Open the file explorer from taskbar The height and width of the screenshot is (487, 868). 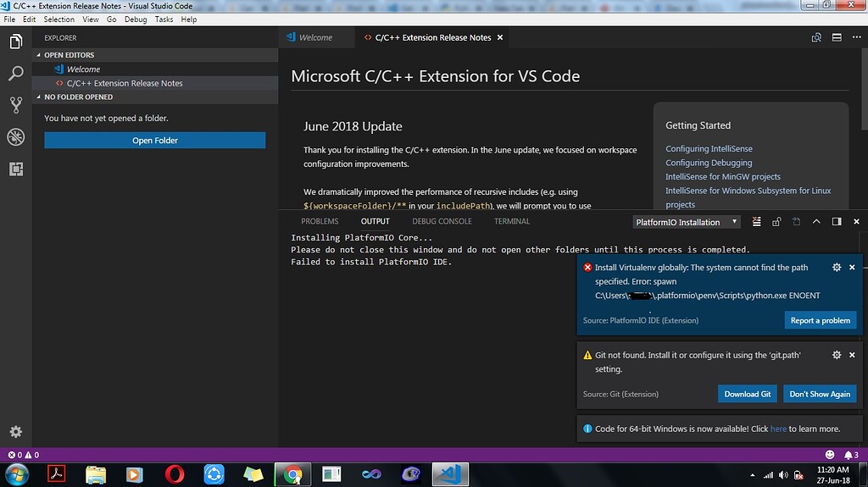(95, 474)
